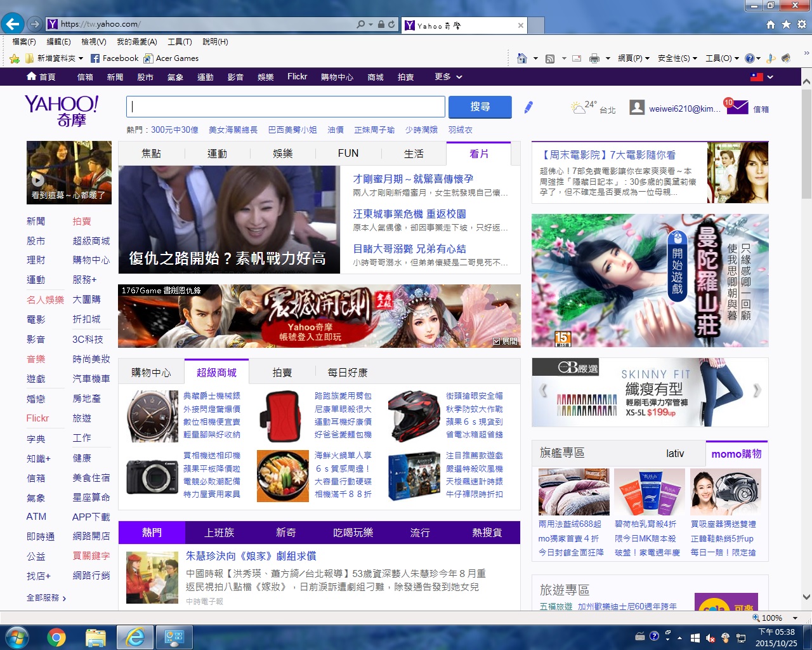Open IE favorites star icon

pos(786,24)
